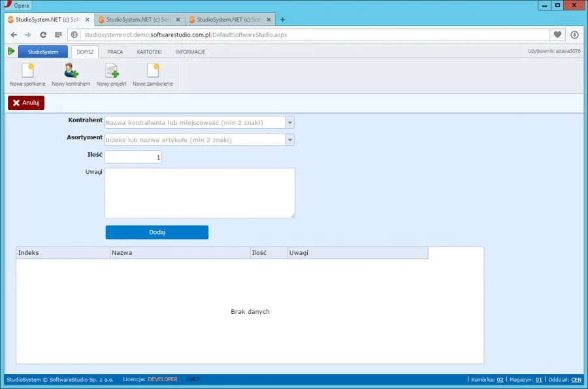Open the PRACA tab
Screen dimensions: 588x389
[115, 52]
